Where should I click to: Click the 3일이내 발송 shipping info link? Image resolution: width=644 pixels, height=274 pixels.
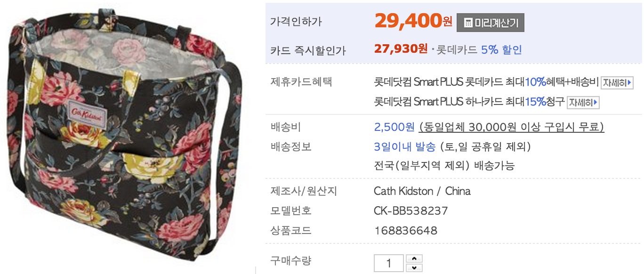404,147
